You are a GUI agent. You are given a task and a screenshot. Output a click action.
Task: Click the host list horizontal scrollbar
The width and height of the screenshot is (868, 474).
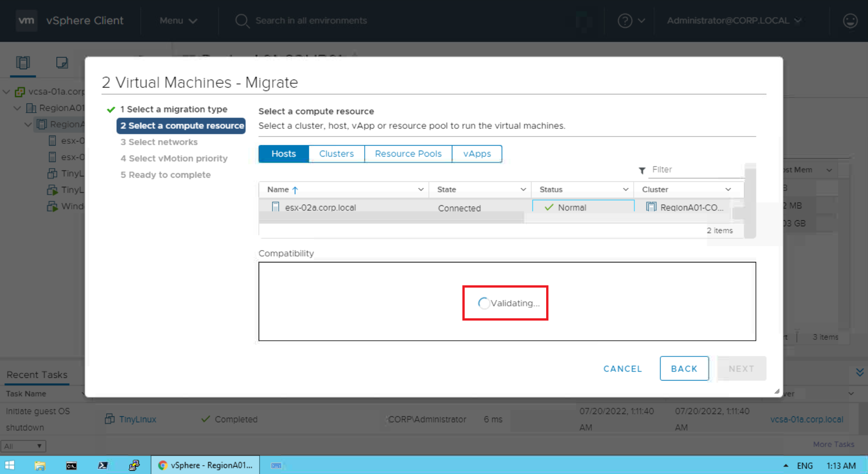(391, 217)
